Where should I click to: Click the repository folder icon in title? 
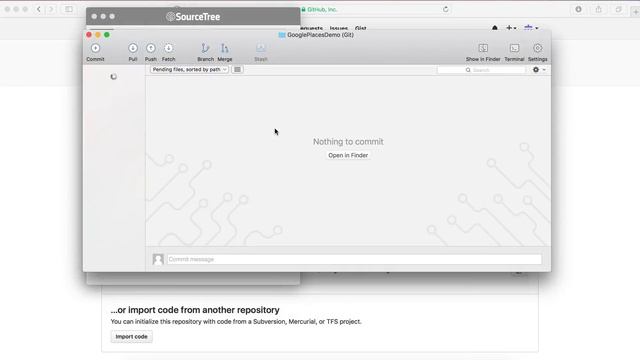click(x=282, y=35)
